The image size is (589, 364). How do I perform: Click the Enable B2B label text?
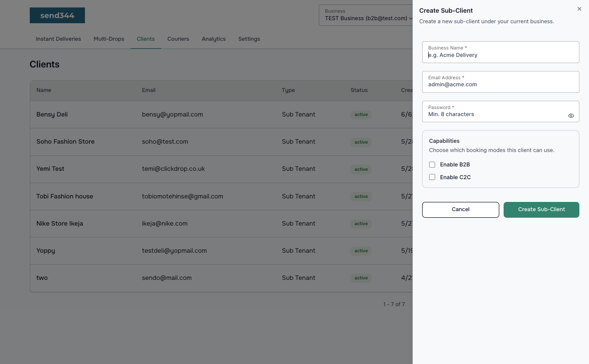(455, 165)
